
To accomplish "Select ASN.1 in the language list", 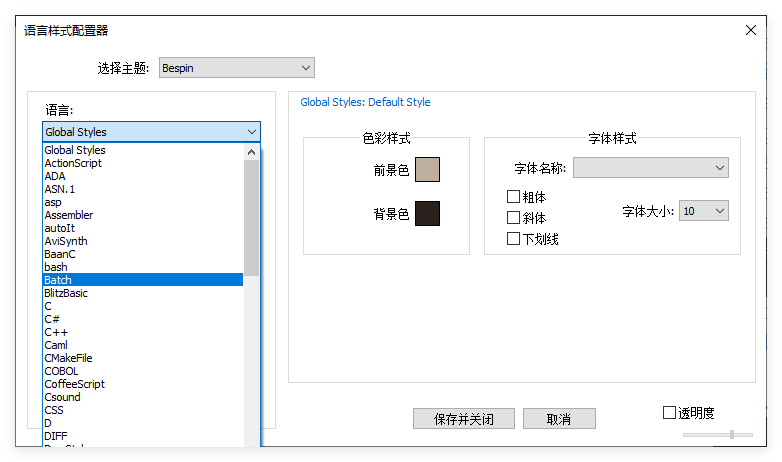I will tap(143, 189).
